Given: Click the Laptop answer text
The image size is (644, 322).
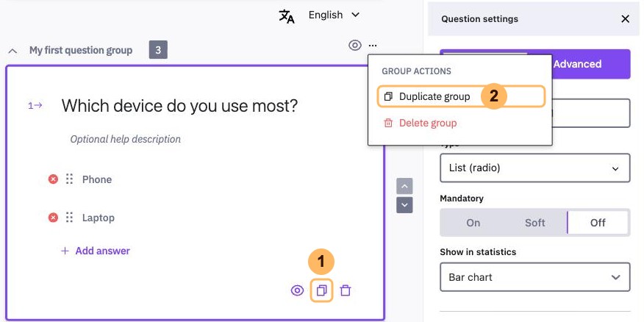Looking at the screenshot, I should coord(99,218).
